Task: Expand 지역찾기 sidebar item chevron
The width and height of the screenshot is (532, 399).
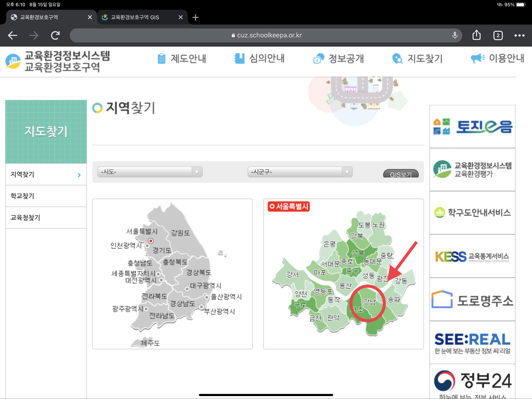Action: tap(79, 175)
